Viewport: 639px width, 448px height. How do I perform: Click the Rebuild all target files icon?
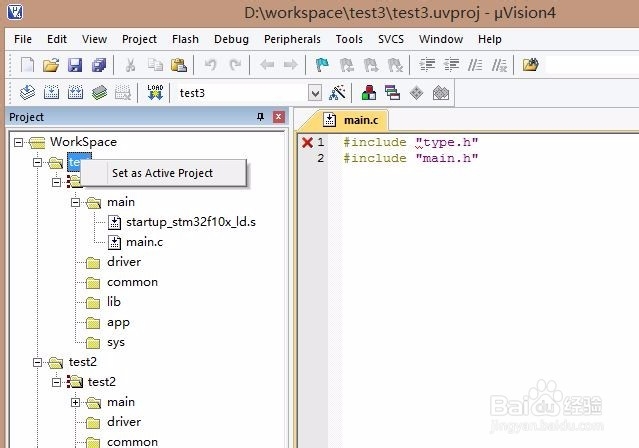tap(75, 93)
